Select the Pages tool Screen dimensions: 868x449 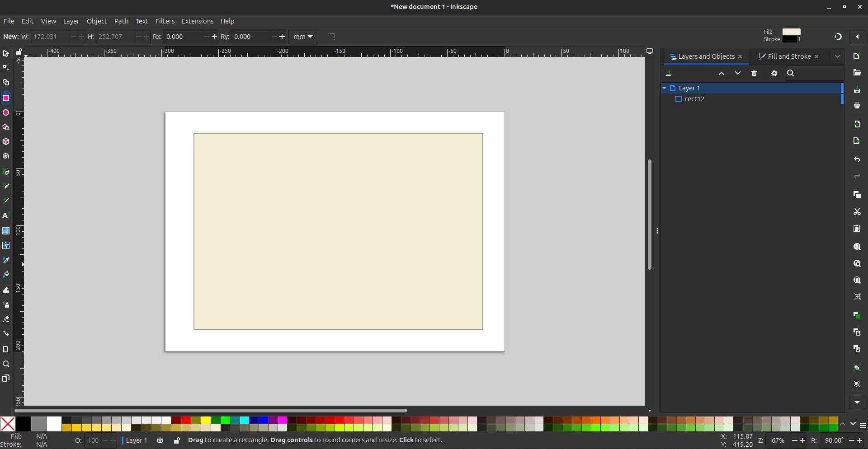coord(6,379)
